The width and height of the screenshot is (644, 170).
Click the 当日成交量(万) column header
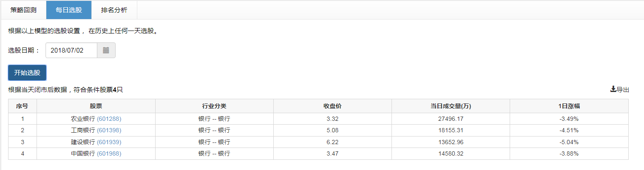pyautogui.click(x=451, y=106)
